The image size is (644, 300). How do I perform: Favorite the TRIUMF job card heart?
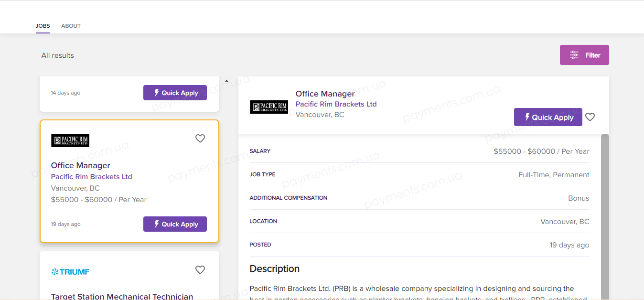[x=200, y=270]
